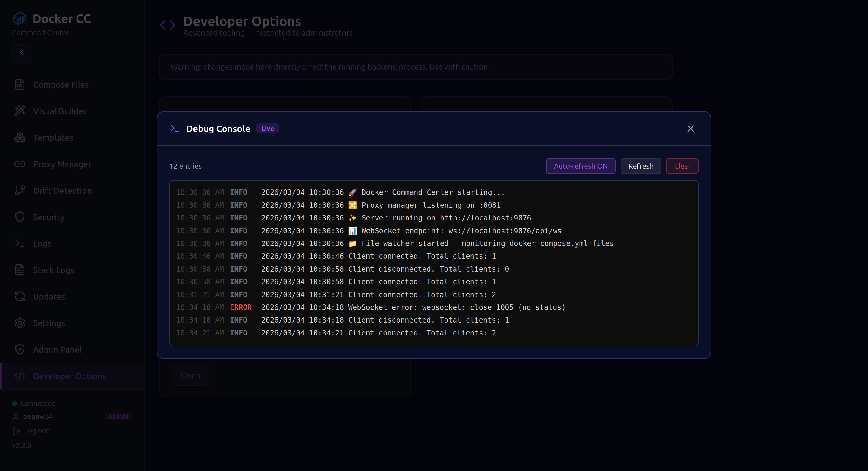Open the Security section
The width and height of the screenshot is (868, 471).
click(x=49, y=217)
